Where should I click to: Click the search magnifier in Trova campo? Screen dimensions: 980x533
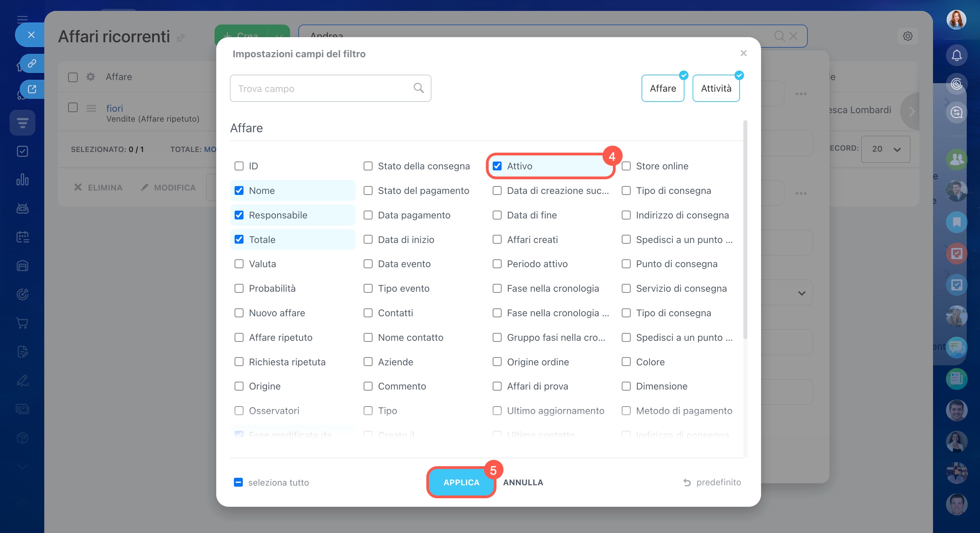click(418, 88)
